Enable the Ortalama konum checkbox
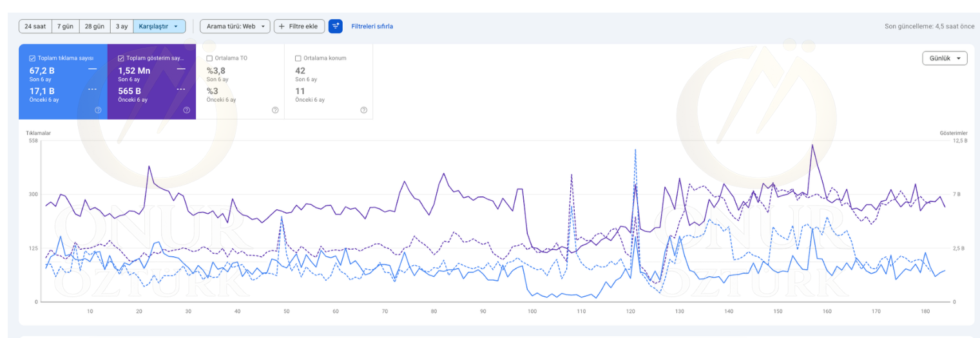 point(298,58)
